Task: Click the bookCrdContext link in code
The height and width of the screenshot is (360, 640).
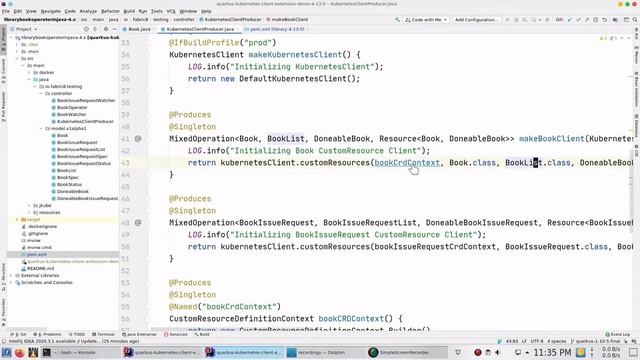Action: tap(407, 162)
